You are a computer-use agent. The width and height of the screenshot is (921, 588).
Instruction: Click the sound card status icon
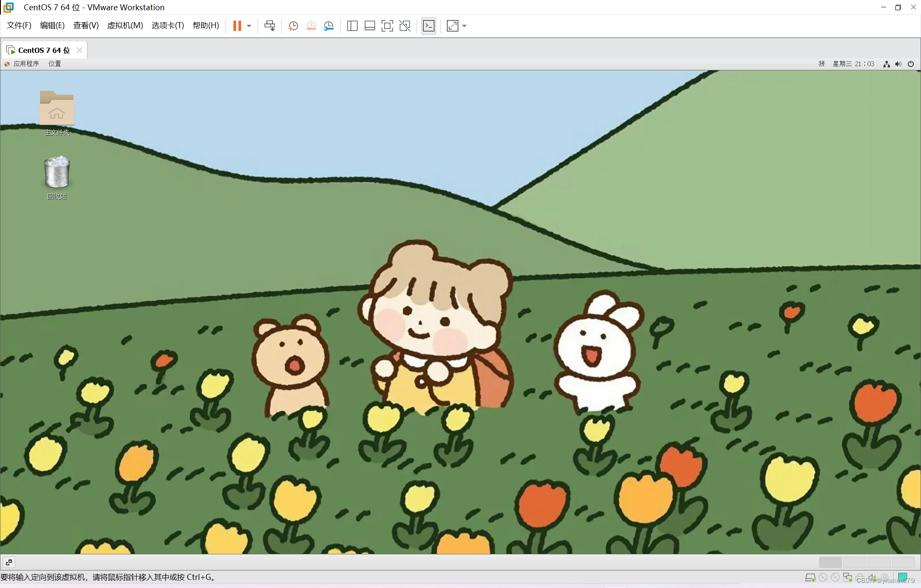[872, 577]
